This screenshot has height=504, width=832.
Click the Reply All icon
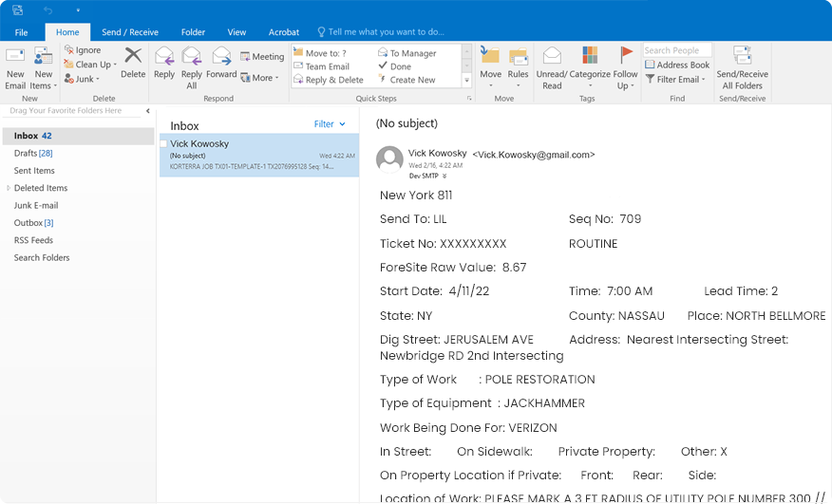point(191,56)
